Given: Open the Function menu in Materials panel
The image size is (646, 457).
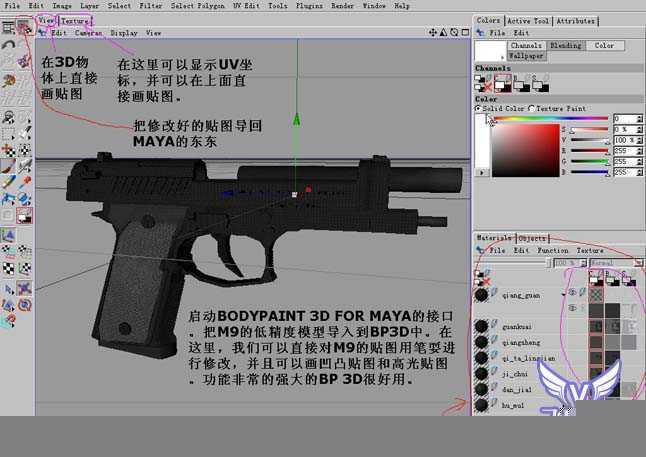Looking at the screenshot, I should (552, 250).
